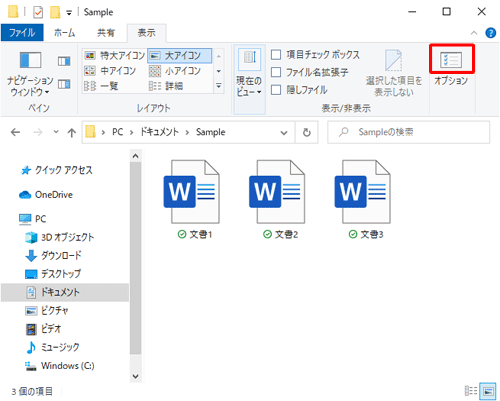Open ピクチャ in navigation pane
500x401 pixels.
coord(47,311)
